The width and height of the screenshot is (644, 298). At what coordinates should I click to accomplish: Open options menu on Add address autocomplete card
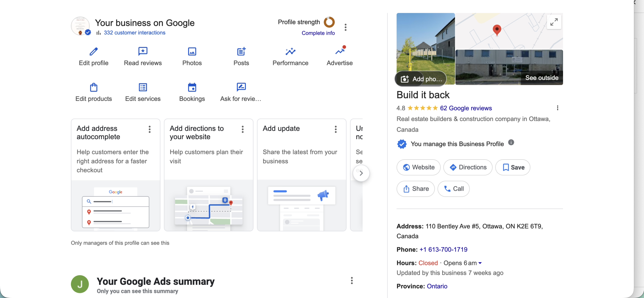click(149, 129)
